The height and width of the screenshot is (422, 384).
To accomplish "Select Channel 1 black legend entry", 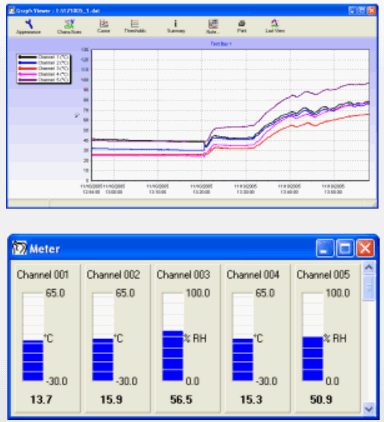I will point(43,57).
